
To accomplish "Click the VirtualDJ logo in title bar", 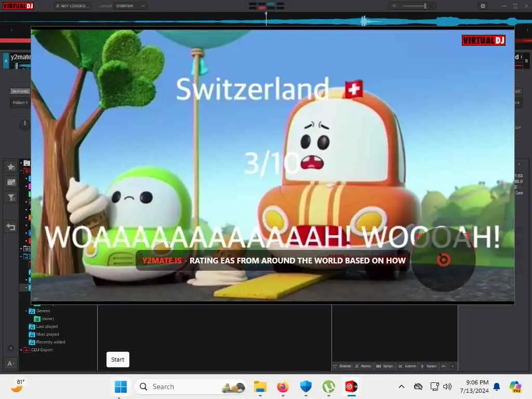I will point(18,6).
